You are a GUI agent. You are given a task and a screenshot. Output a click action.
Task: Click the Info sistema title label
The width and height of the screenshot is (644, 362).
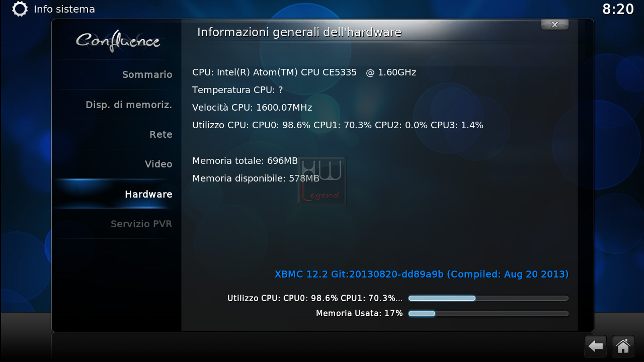pyautogui.click(x=64, y=9)
